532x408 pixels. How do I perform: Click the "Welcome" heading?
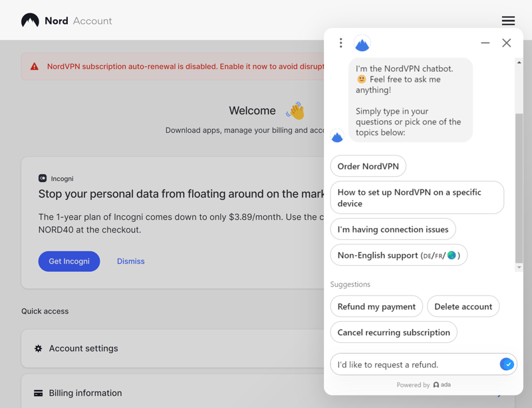point(252,110)
